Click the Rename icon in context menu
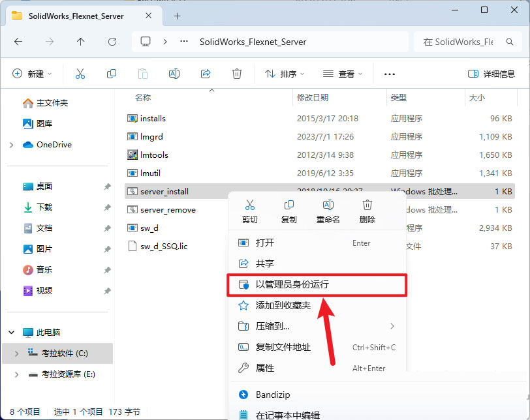This screenshot has height=420, width=530. 328,206
